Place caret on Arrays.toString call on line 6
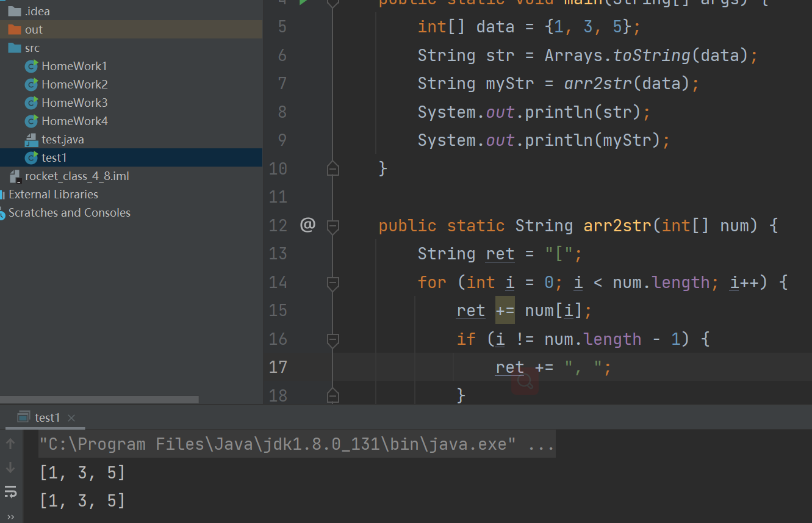The width and height of the screenshot is (812, 523). [x=646, y=56]
